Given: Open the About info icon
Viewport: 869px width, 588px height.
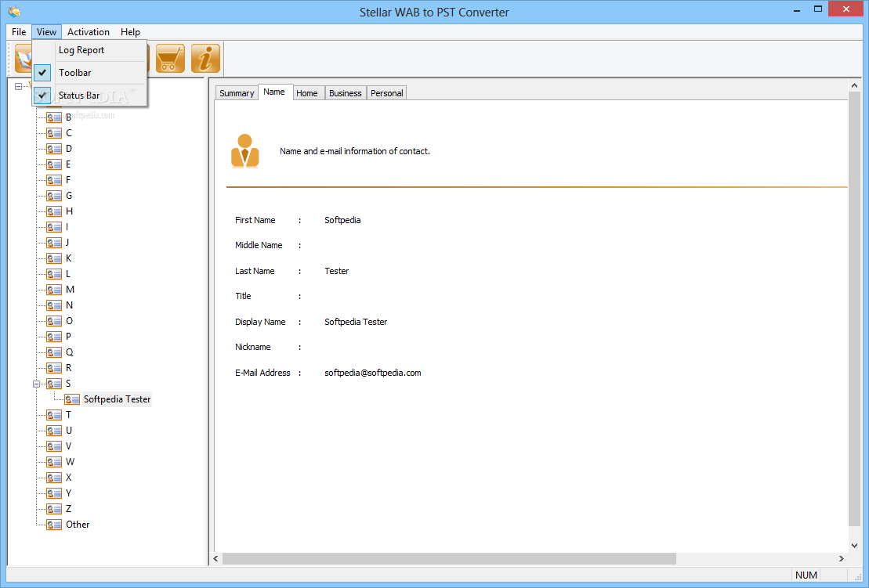Looking at the screenshot, I should (205, 58).
